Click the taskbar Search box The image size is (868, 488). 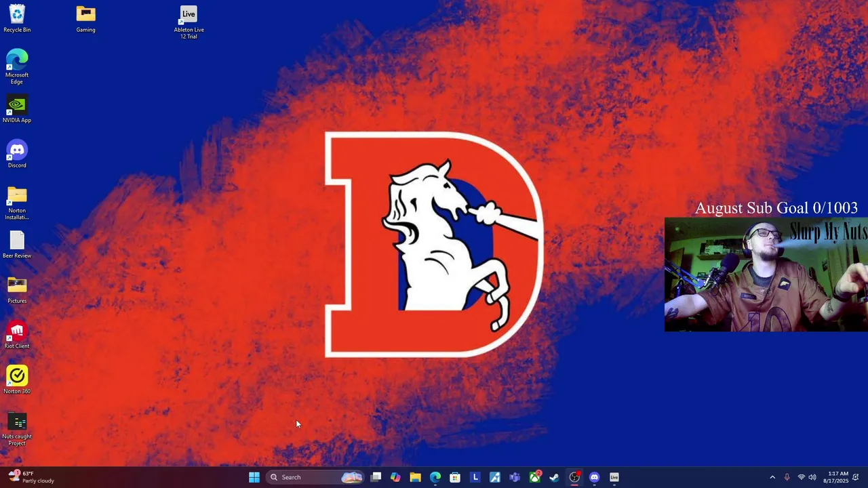tap(315, 477)
